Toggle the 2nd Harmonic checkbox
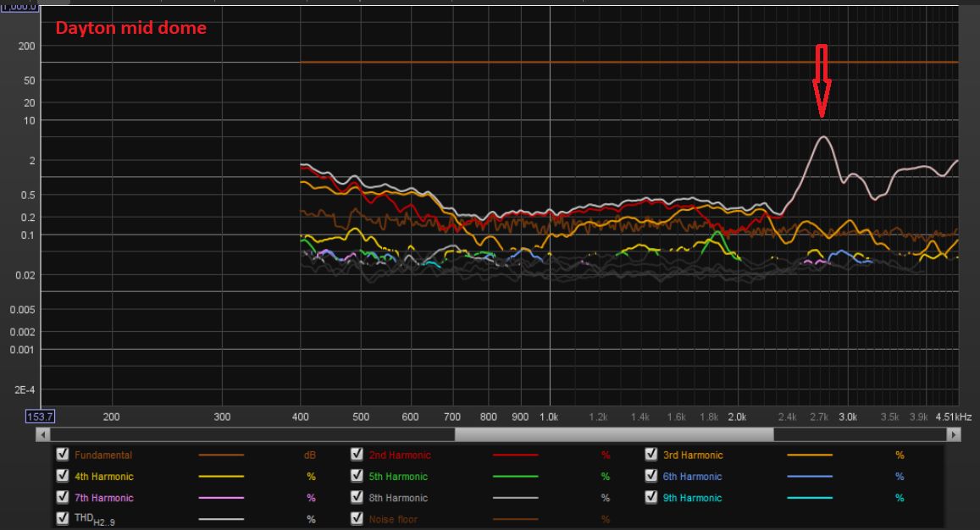980x530 pixels. tap(357, 455)
